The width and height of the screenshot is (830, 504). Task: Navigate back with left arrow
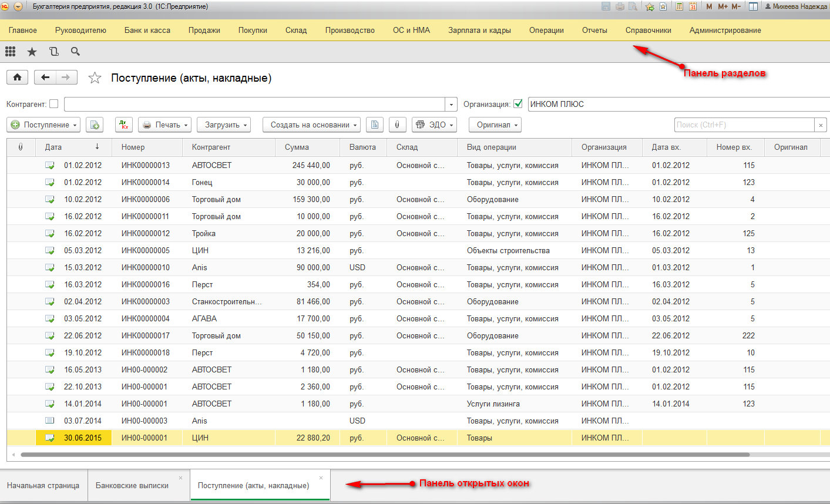pyautogui.click(x=45, y=78)
